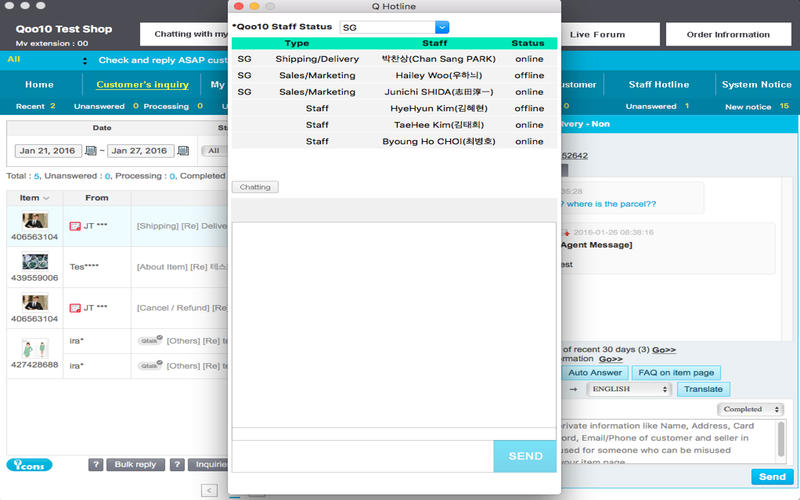The height and width of the screenshot is (500, 800).
Task: Click Status column header in Q Hotline
Action: 528,43
